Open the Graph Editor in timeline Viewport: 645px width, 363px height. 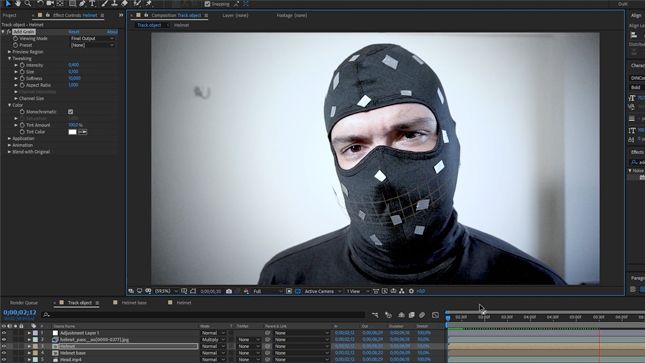(435, 315)
